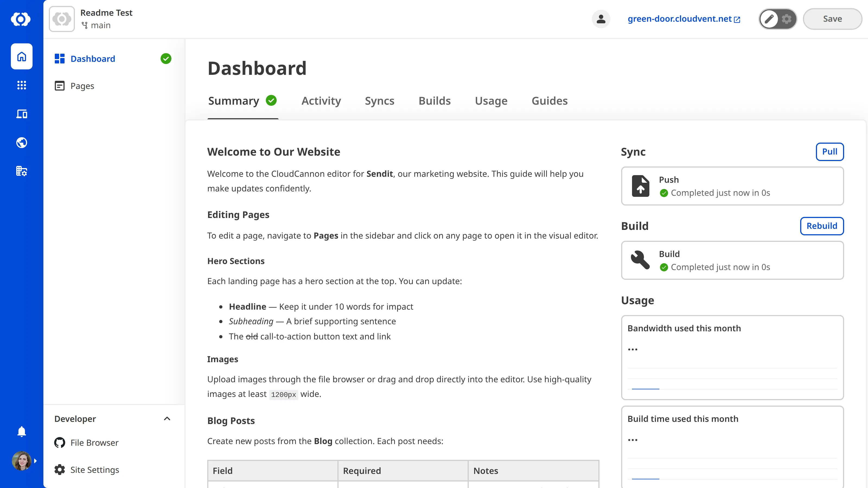Click the Push upload icon in the Sync card
This screenshot has width=868, height=488.
click(640, 186)
